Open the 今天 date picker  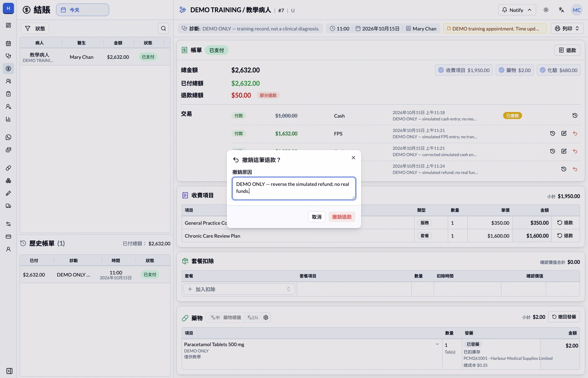tap(83, 10)
